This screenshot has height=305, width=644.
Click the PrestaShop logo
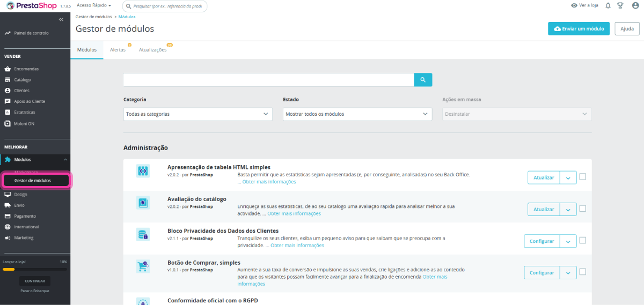pyautogui.click(x=32, y=5)
